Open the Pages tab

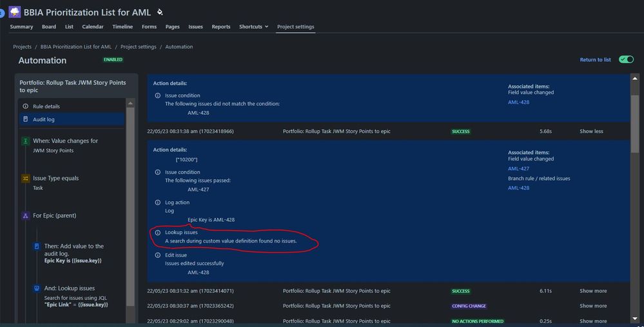[173, 26]
